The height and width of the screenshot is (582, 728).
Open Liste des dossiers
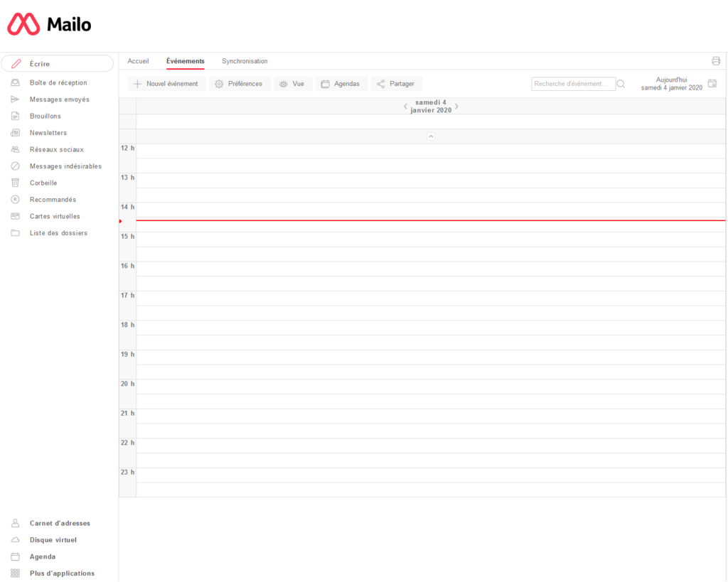(x=58, y=233)
